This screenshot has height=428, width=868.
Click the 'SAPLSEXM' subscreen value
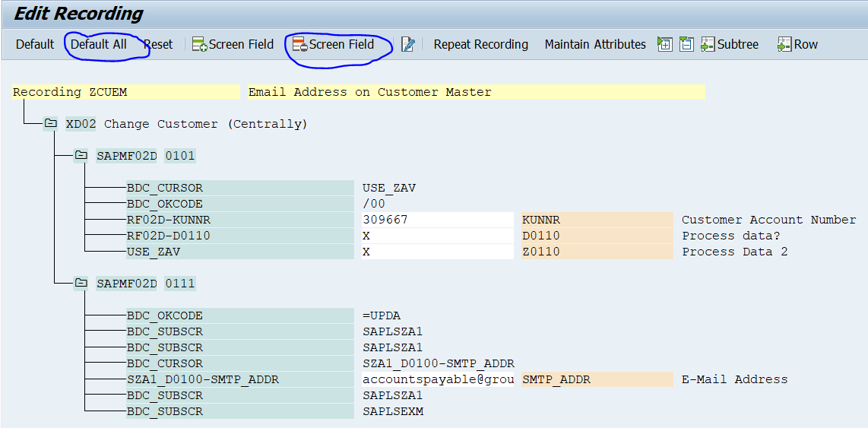pyautogui.click(x=393, y=411)
